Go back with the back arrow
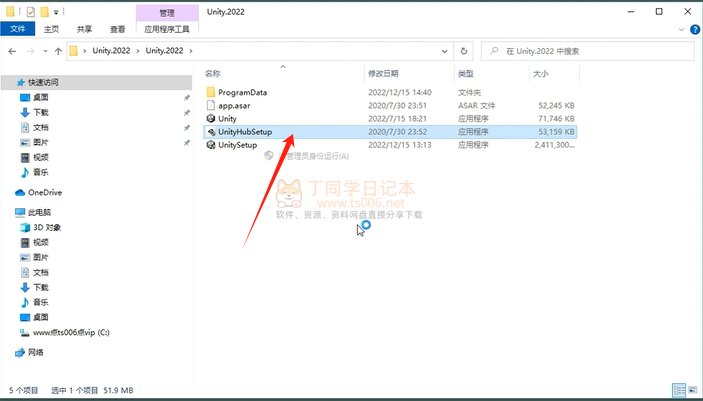 pos(11,50)
